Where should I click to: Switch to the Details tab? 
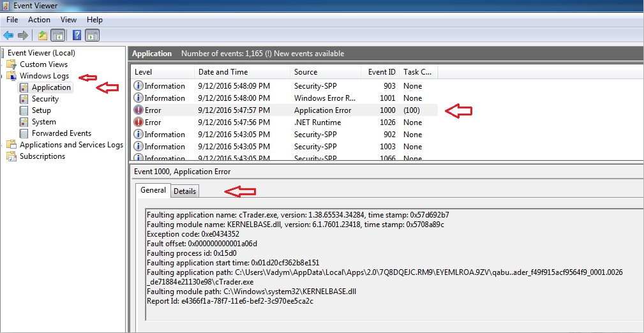(184, 191)
